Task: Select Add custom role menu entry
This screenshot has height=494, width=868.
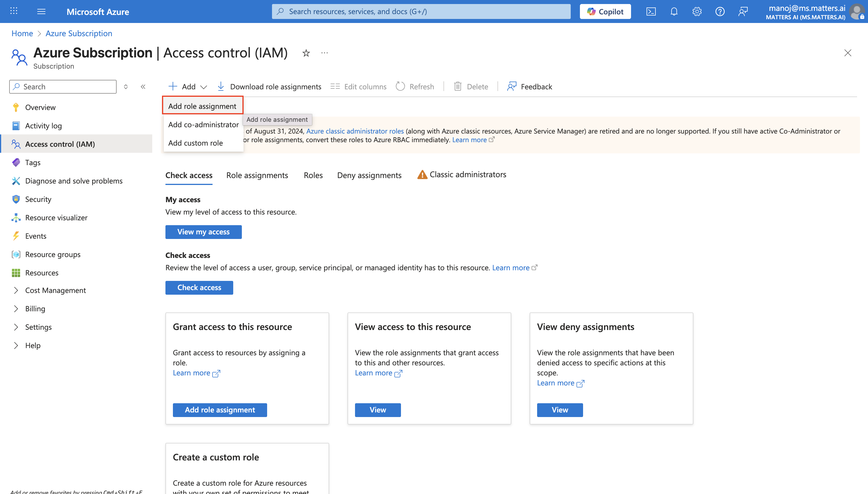Action: [204, 143]
